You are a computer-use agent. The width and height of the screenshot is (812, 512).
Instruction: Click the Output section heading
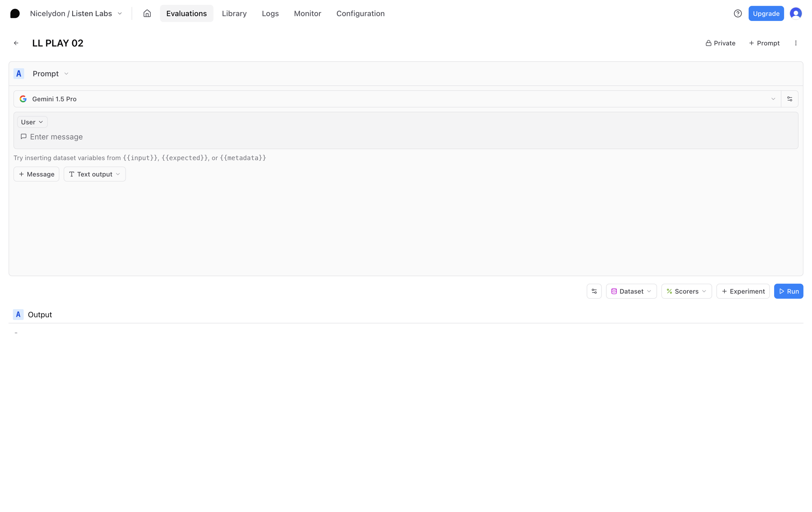click(x=40, y=315)
